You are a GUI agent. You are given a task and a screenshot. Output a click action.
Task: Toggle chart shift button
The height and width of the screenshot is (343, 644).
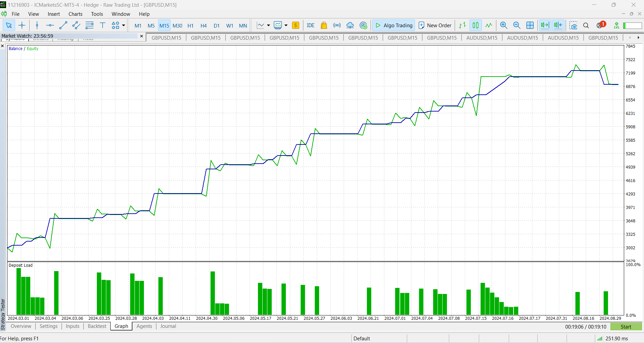(558, 26)
